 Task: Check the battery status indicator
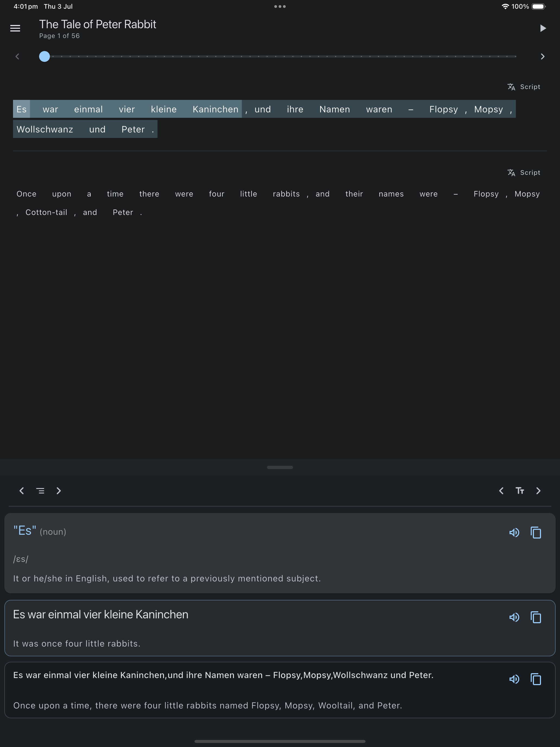click(539, 7)
